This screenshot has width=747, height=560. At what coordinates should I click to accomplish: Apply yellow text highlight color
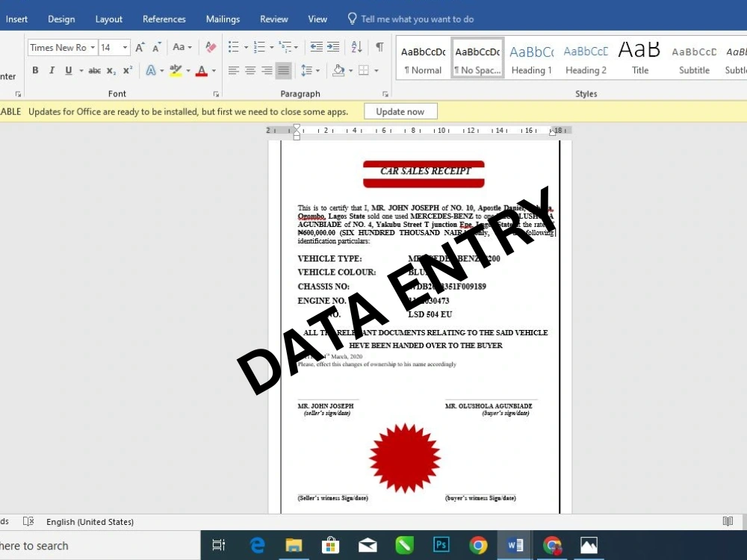[x=176, y=71]
